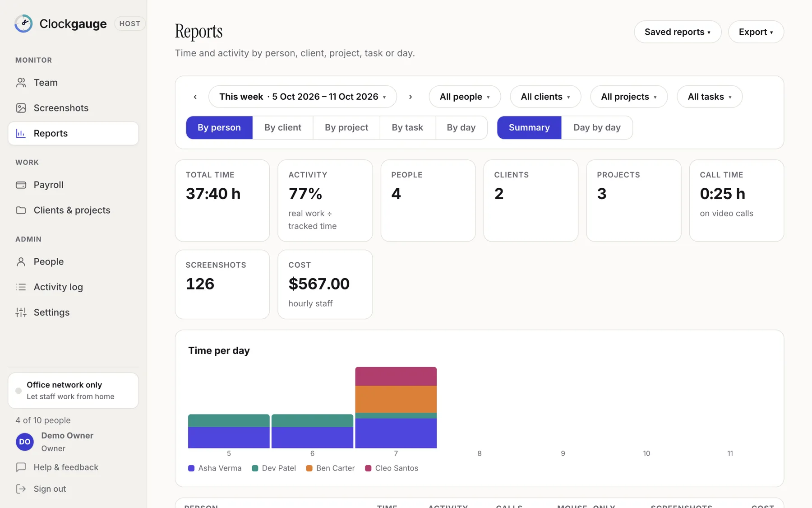This screenshot has width=812, height=508.
Task: Click the Sign out door icon
Action: tap(21, 489)
